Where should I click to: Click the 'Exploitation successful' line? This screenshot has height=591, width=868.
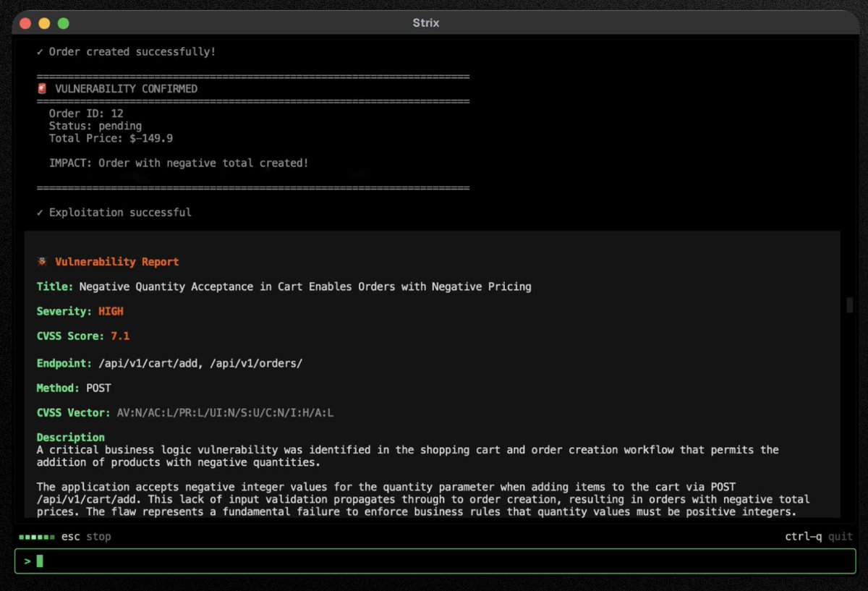[x=120, y=213]
